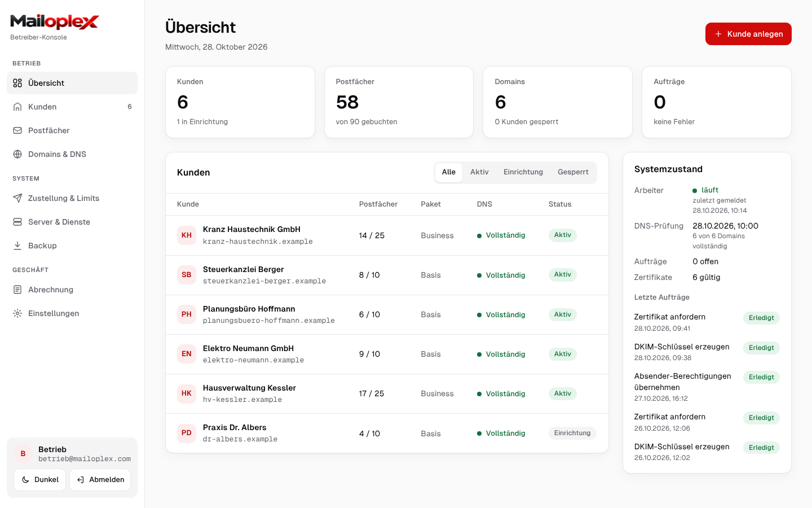This screenshot has width=812, height=508.
Task: Click the betrieb@mailoplex.com account email
Action: point(85,459)
